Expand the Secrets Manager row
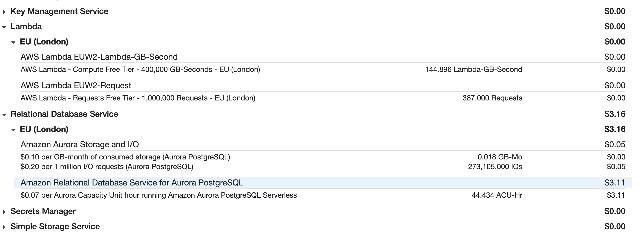The image size is (644, 235). tap(4, 212)
